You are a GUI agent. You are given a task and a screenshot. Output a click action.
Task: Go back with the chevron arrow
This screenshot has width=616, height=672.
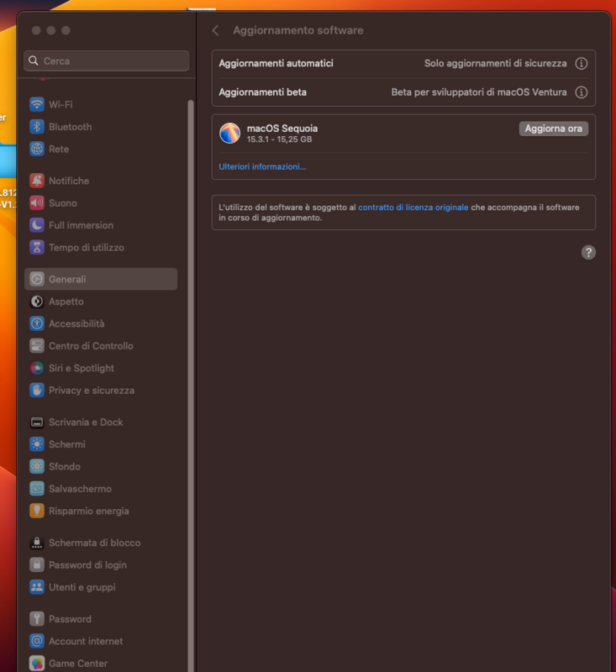(216, 30)
